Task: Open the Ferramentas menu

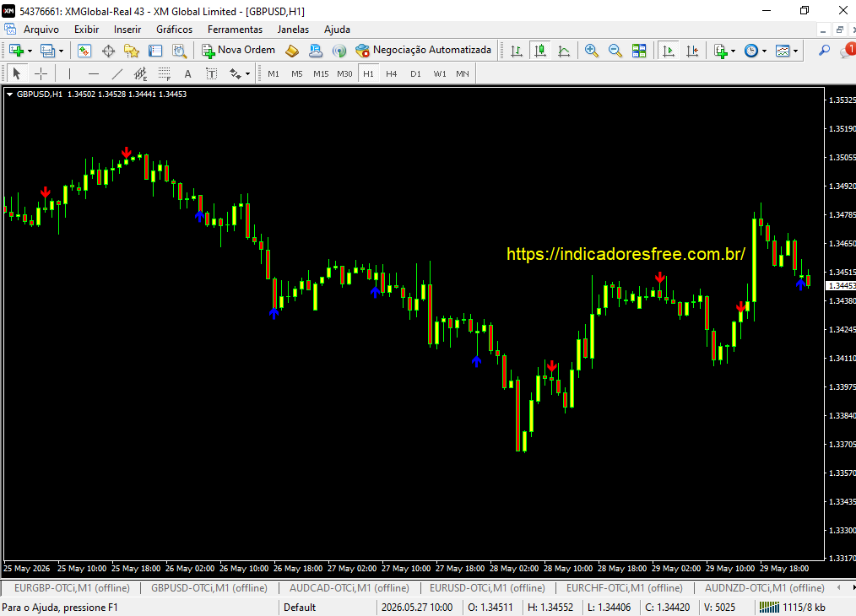Action: (235, 30)
